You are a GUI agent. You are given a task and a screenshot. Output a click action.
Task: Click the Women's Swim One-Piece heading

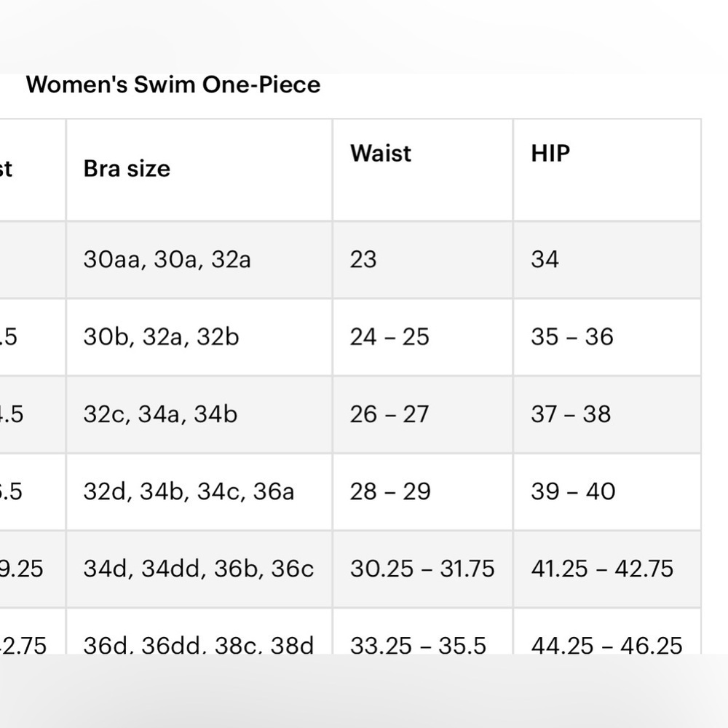point(173,85)
